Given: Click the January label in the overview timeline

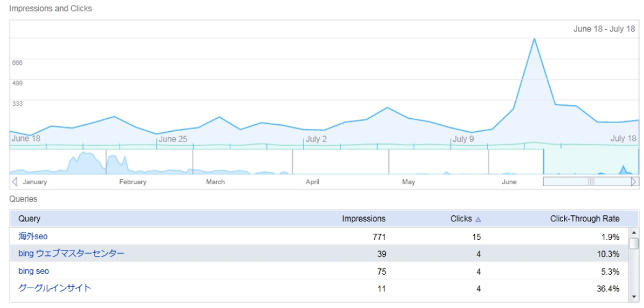Looking at the screenshot, I should (35, 182).
